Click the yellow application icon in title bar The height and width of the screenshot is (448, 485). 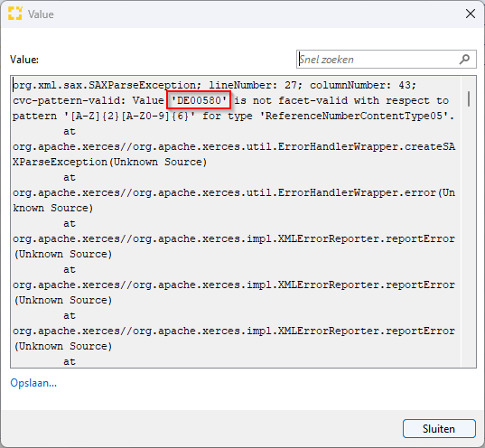(14, 14)
